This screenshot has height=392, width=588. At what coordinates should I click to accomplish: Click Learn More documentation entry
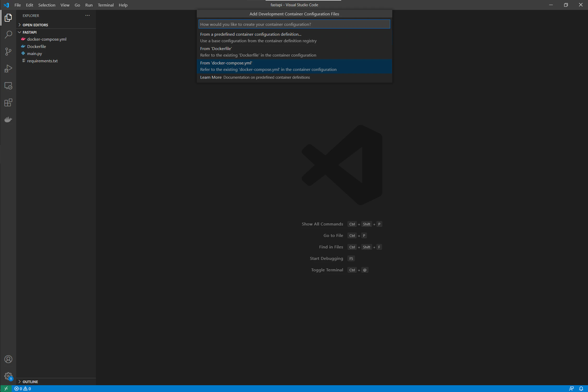pos(211,77)
